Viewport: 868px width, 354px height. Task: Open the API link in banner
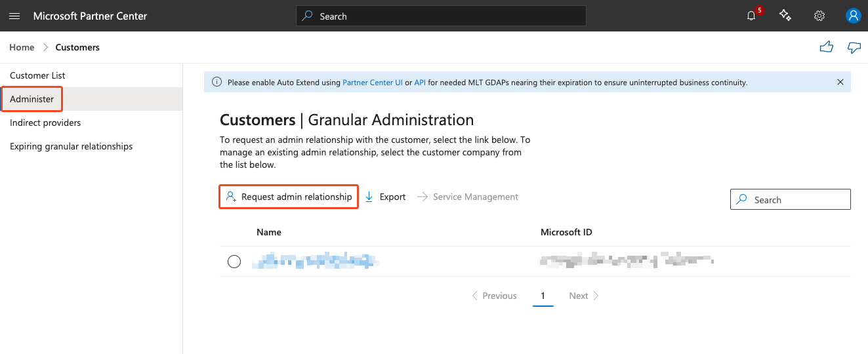pos(420,83)
